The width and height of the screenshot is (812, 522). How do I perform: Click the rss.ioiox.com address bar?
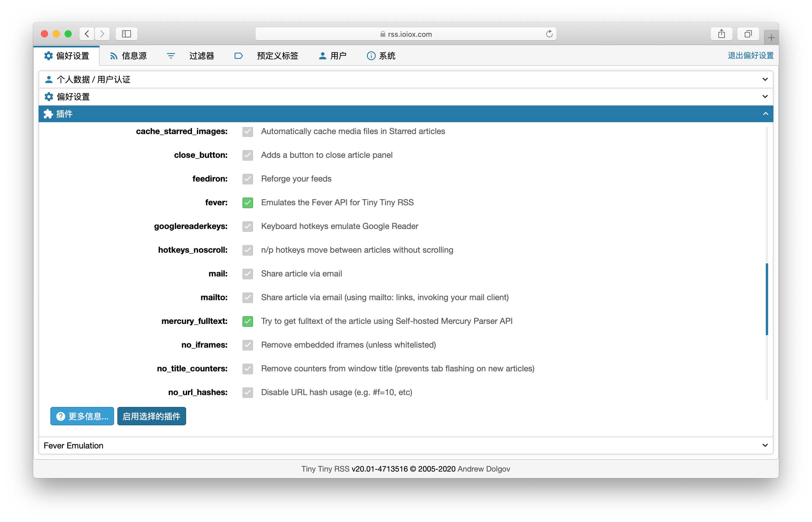[406, 34]
